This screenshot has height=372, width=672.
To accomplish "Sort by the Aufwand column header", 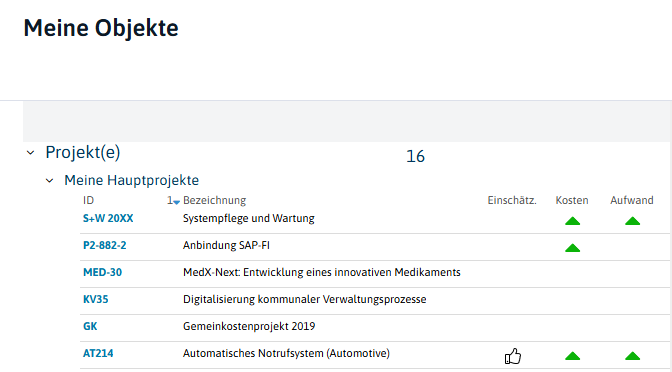I will [632, 201].
